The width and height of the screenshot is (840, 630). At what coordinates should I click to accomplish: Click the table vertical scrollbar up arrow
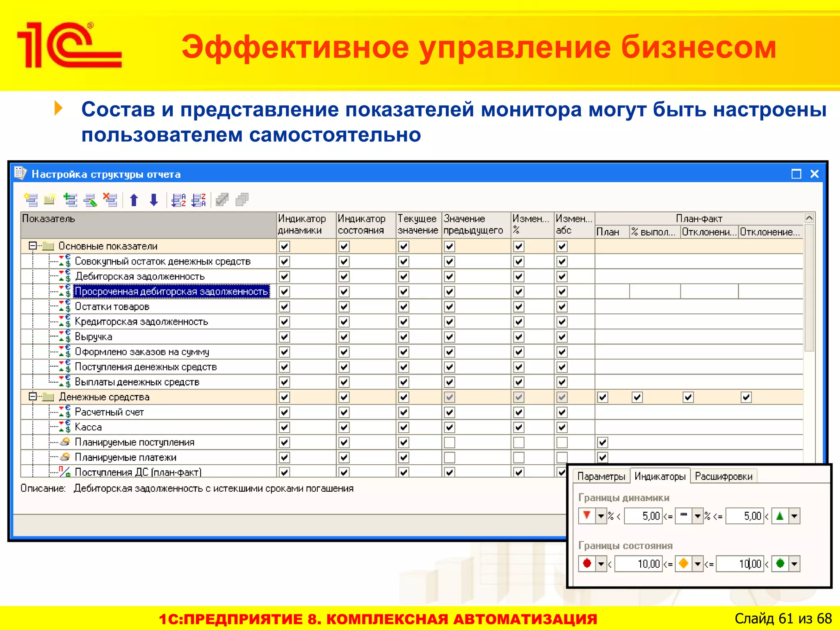(x=809, y=218)
